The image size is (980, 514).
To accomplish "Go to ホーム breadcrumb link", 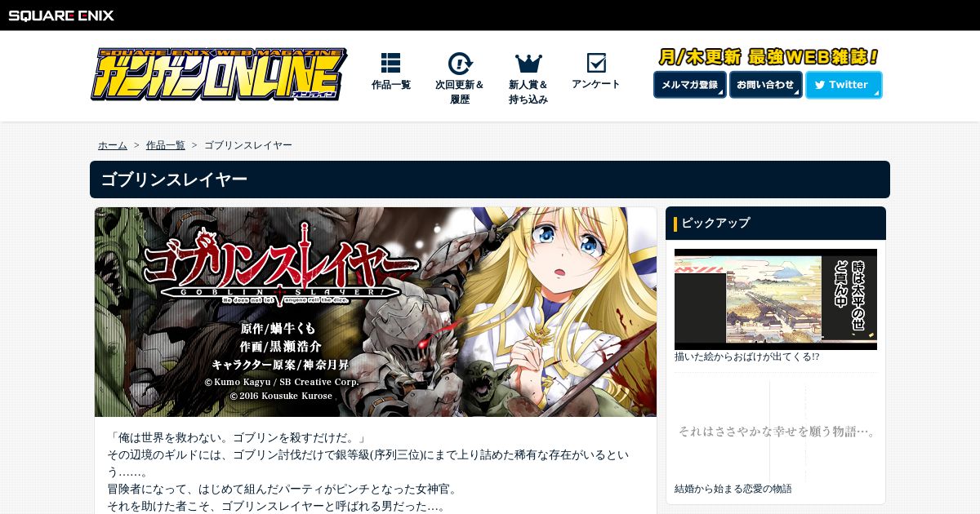I will [x=113, y=145].
